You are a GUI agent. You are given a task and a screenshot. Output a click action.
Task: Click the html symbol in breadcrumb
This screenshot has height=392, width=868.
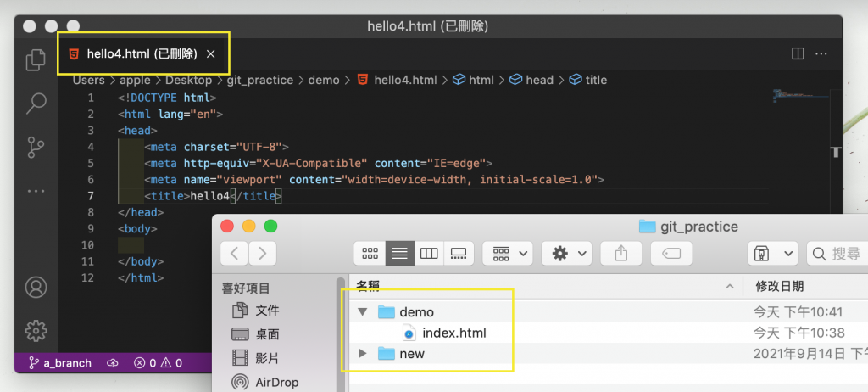pyautogui.click(x=473, y=80)
